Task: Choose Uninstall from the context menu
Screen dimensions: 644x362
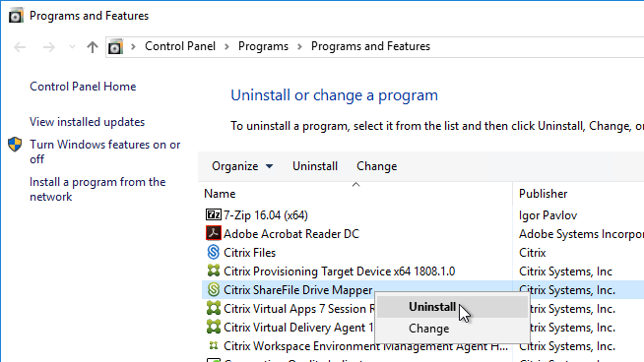Action: pyautogui.click(x=432, y=307)
